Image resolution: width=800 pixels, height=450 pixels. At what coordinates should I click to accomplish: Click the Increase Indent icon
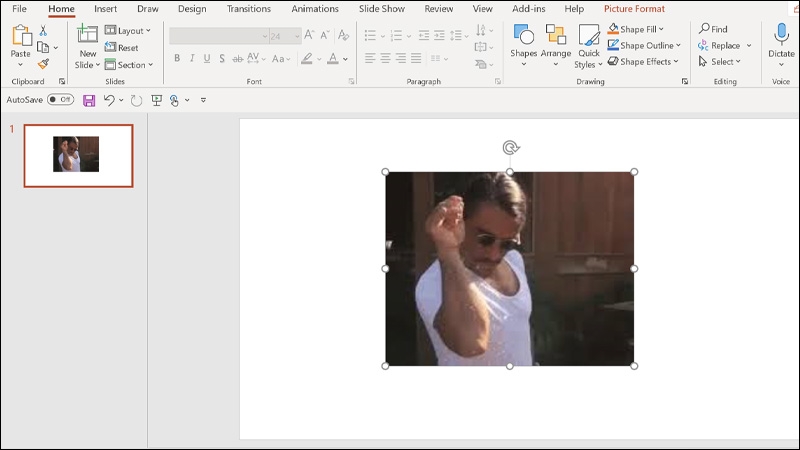click(x=439, y=35)
